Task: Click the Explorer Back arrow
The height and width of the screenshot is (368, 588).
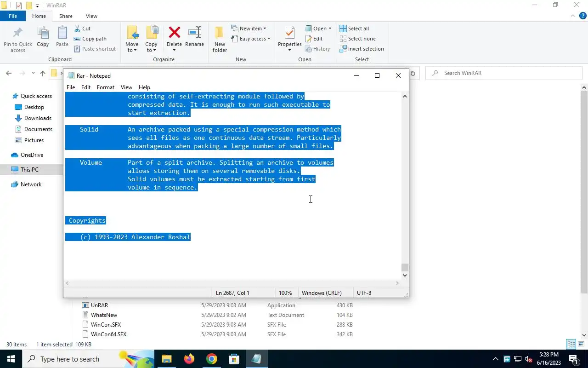Action: (x=9, y=73)
